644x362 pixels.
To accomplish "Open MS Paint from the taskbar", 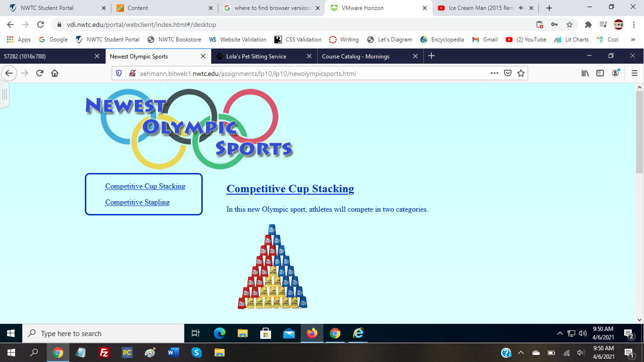I will pyautogui.click(x=150, y=352).
